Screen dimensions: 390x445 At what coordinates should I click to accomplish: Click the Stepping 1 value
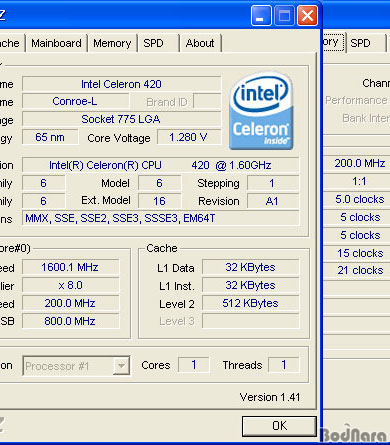273,183
